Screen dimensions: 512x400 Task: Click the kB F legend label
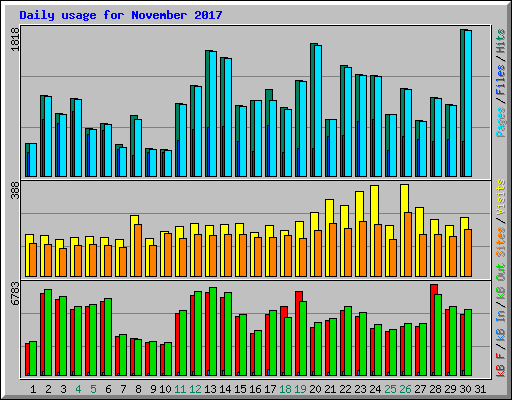[x=500, y=364]
